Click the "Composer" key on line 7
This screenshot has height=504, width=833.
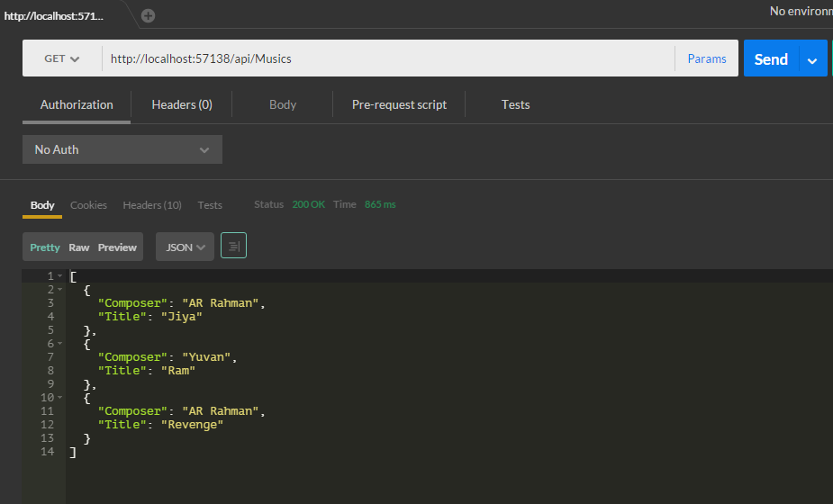coord(132,357)
